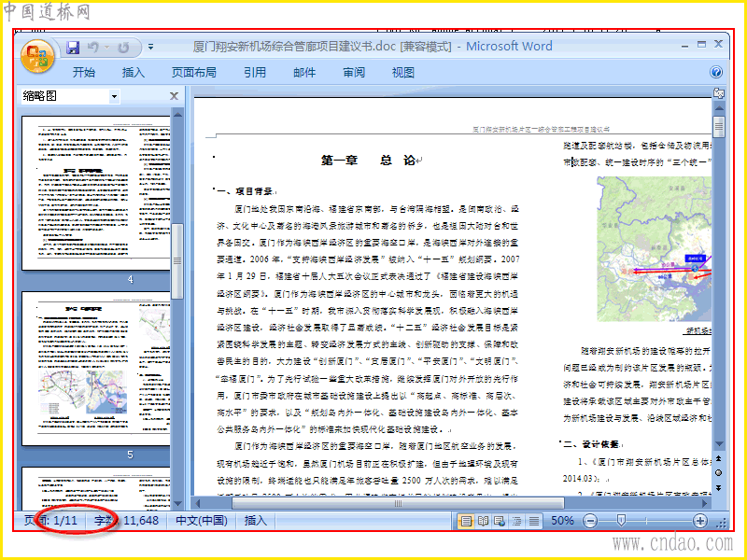Minimize the Word window
The height and width of the screenshot is (560, 747).
684,46
